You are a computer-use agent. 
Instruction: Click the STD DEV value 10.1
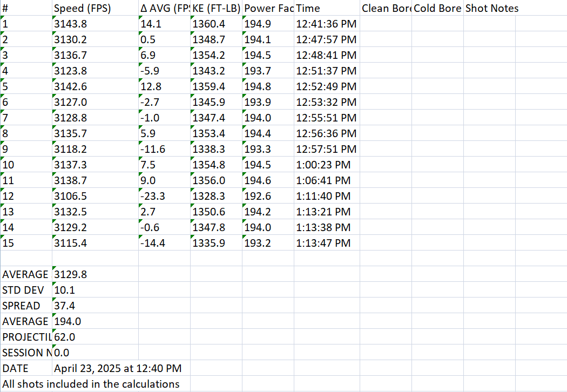pyautogui.click(x=64, y=290)
